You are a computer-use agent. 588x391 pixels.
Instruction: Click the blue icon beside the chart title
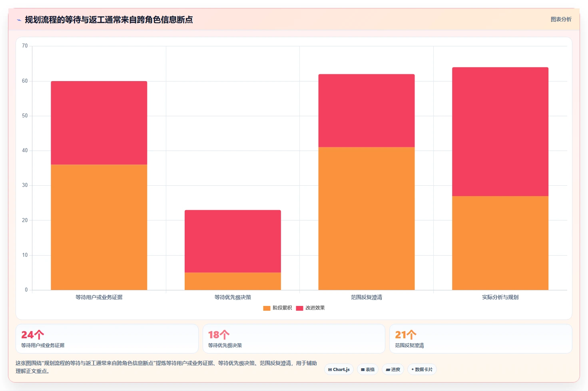19,20
